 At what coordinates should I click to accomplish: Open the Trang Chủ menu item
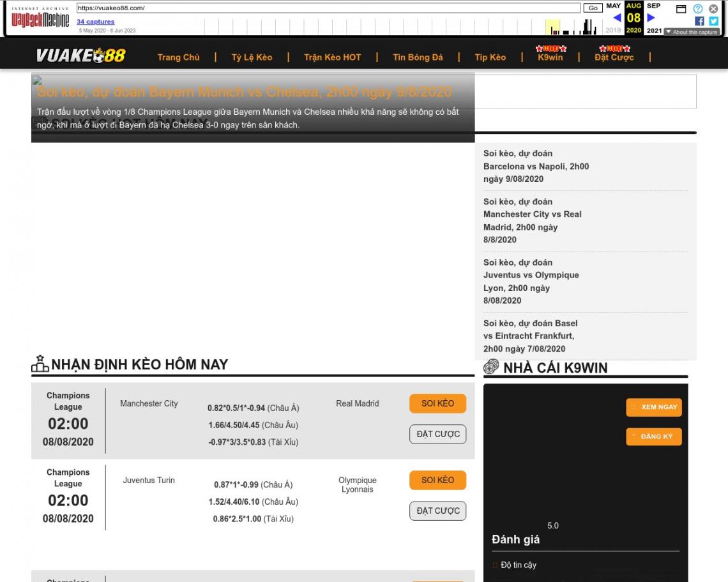coord(178,57)
